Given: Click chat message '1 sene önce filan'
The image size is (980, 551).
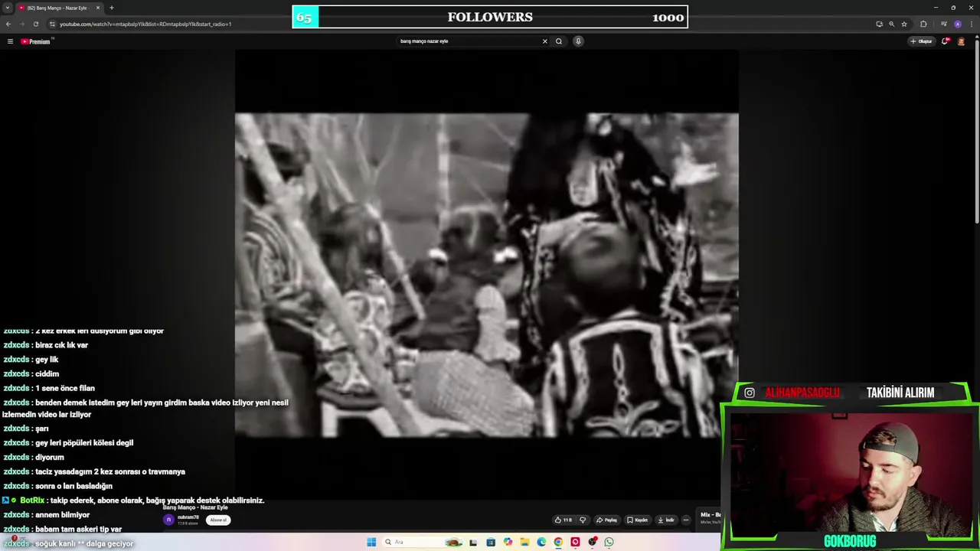Looking at the screenshot, I should click(49, 388).
